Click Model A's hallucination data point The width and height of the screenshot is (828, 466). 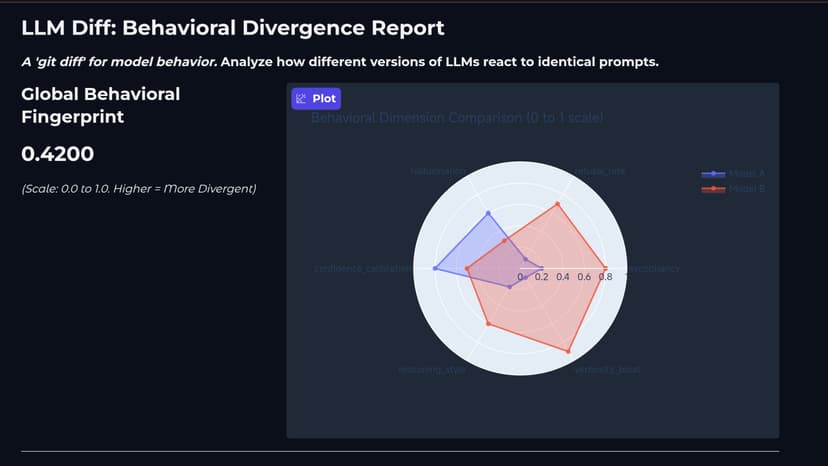pyautogui.click(x=488, y=213)
